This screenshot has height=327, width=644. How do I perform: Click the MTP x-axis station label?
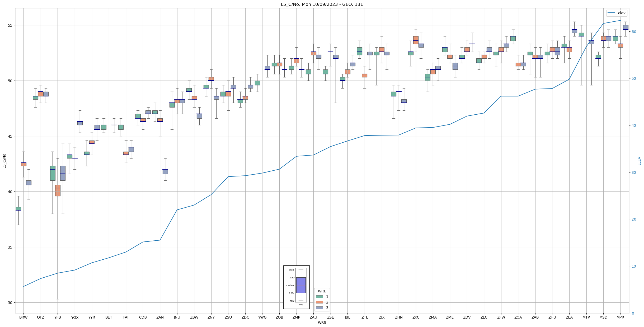click(x=586, y=317)
